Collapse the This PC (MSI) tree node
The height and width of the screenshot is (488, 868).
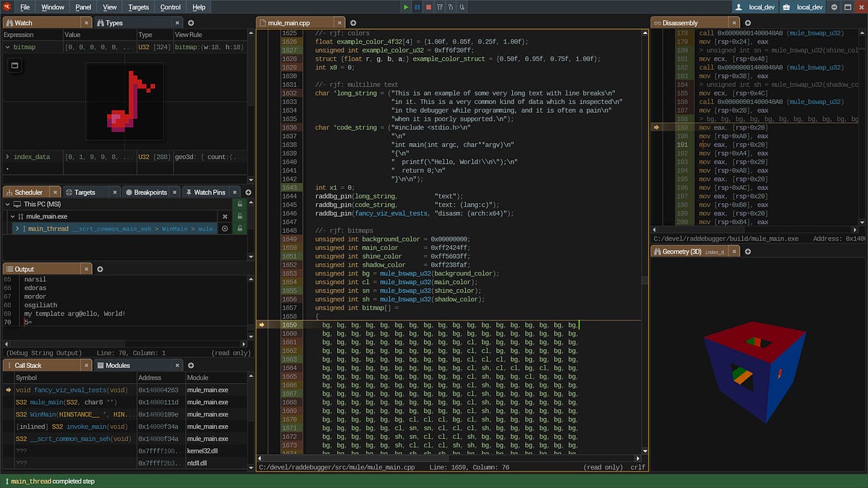coord(7,204)
